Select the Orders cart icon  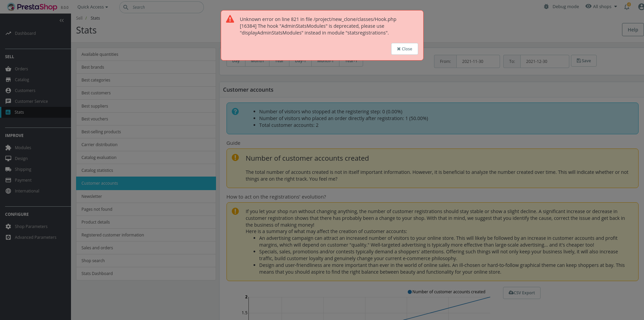coord(8,69)
